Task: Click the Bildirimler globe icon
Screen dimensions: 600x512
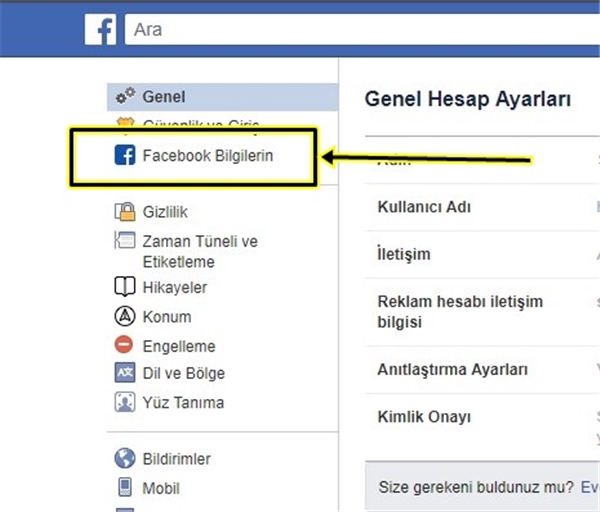Action: pyautogui.click(x=125, y=459)
